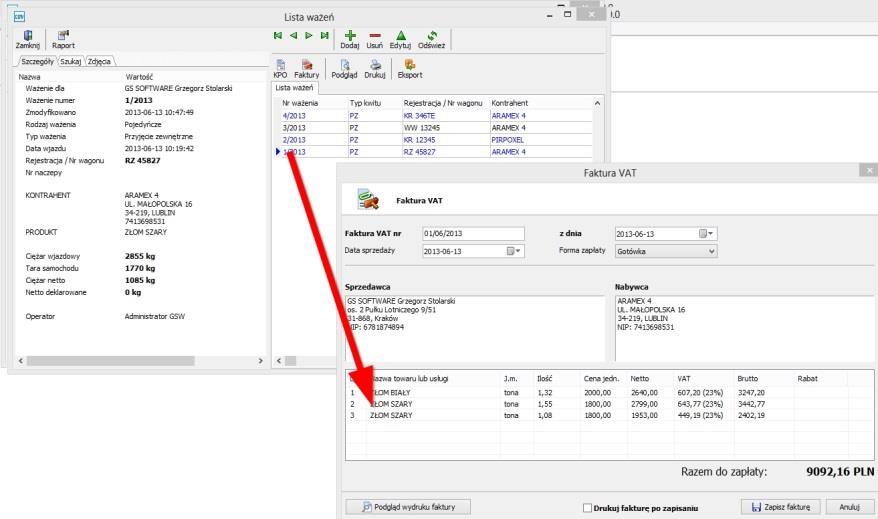This screenshot has width=878, height=519.
Task: Open the KPO document icon
Action: point(281,65)
